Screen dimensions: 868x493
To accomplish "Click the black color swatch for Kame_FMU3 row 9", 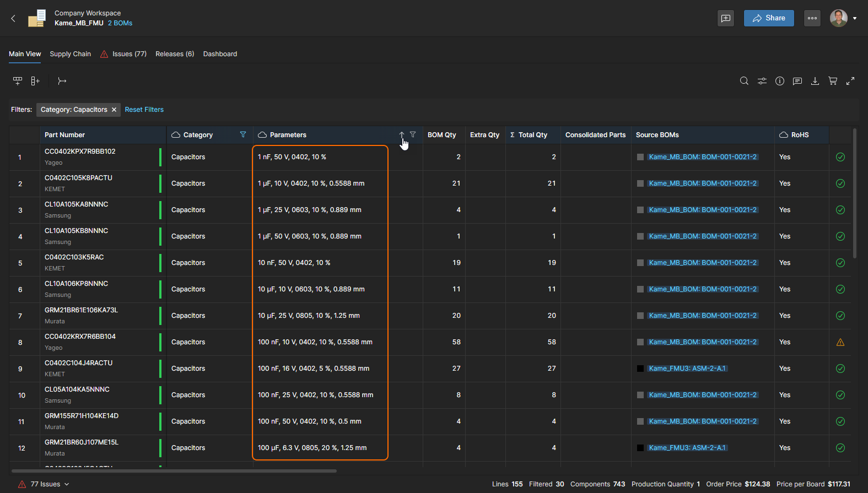I will tap(640, 369).
